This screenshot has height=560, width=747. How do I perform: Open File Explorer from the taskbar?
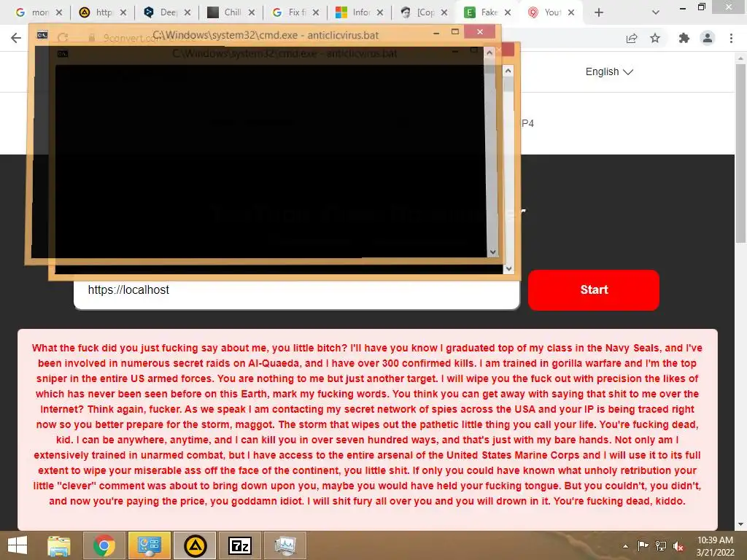[59, 545]
